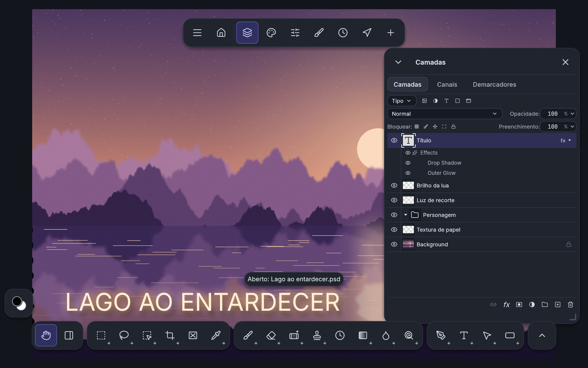Select the Lasso tool
This screenshot has height=368, width=588.
(124, 335)
